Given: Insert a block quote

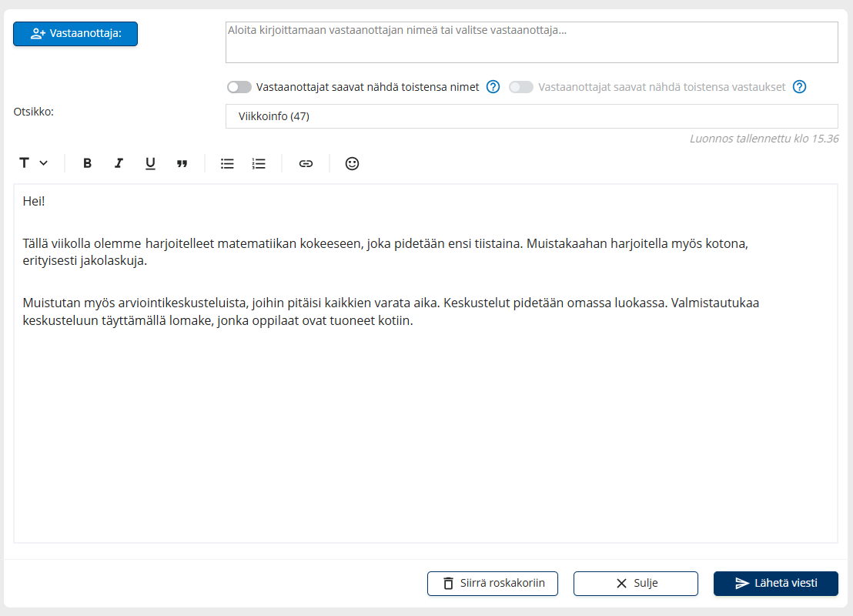Looking at the screenshot, I should [x=182, y=163].
